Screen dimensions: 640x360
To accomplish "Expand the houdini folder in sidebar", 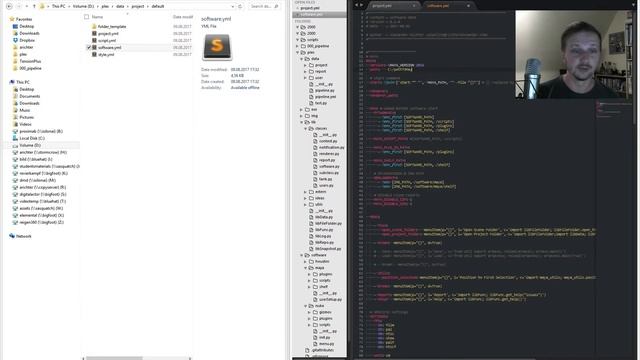I will (305, 261).
